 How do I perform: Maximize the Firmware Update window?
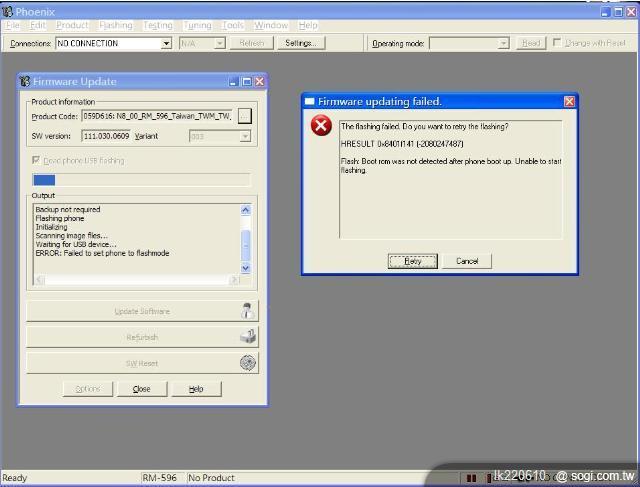[247, 82]
